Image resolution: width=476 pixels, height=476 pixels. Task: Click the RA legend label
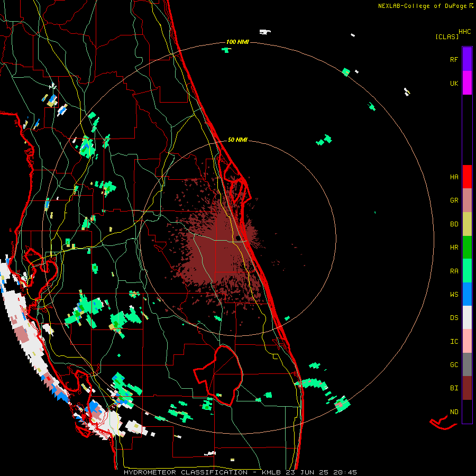point(454,271)
